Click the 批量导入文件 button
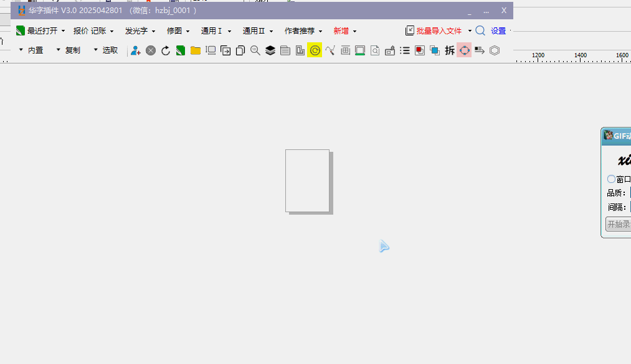Viewport: 631px width, 364px height. pos(439,31)
